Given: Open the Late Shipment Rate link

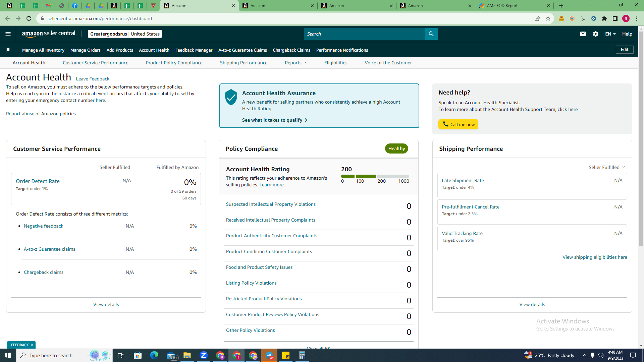Looking at the screenshot, I should click(x=463, y=180).
